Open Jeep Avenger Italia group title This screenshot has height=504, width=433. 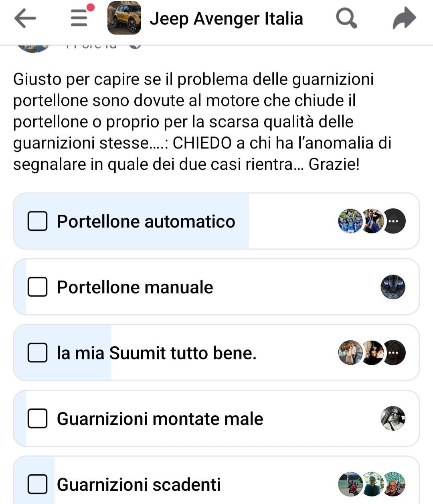[x=226, y=18]
